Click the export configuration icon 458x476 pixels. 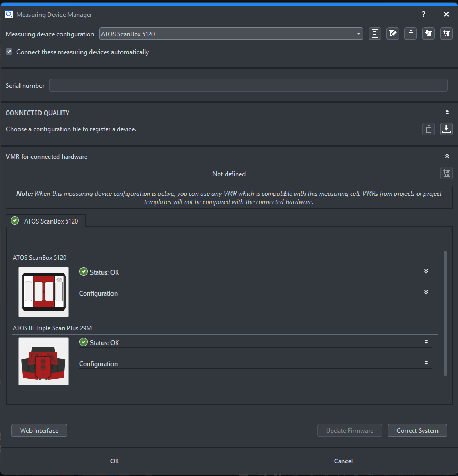[x=446, y=34]
